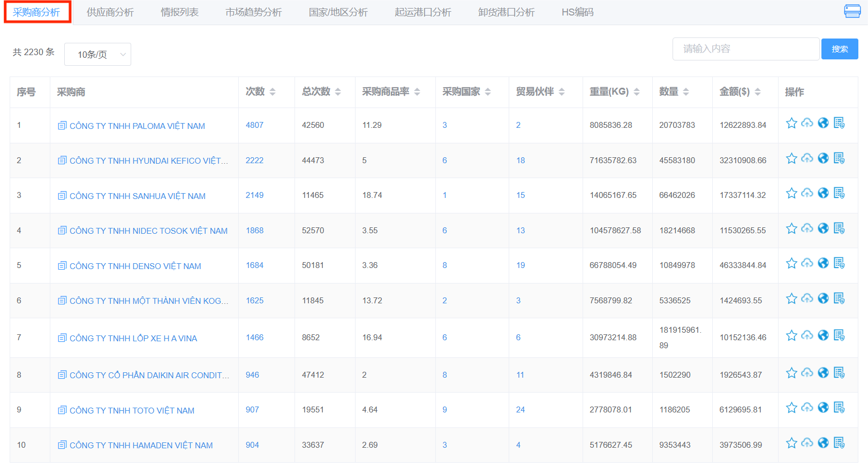Click cloud upload icon for DAIKIN AIR CONDIT
The image size is (868, 467).
click(807, 373)
